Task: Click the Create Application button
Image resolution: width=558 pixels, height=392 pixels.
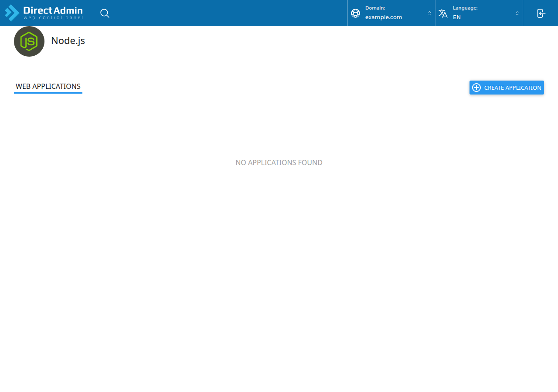Action: point(507,88)
